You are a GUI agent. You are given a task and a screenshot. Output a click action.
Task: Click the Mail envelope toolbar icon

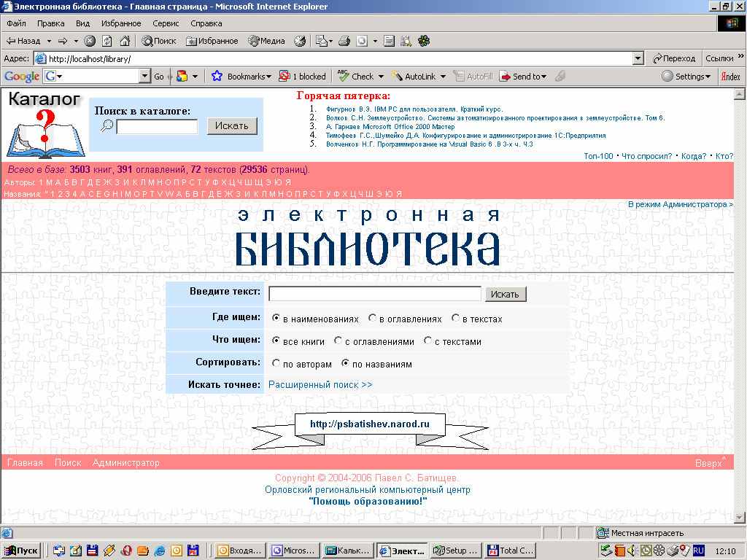pos(322,41)
